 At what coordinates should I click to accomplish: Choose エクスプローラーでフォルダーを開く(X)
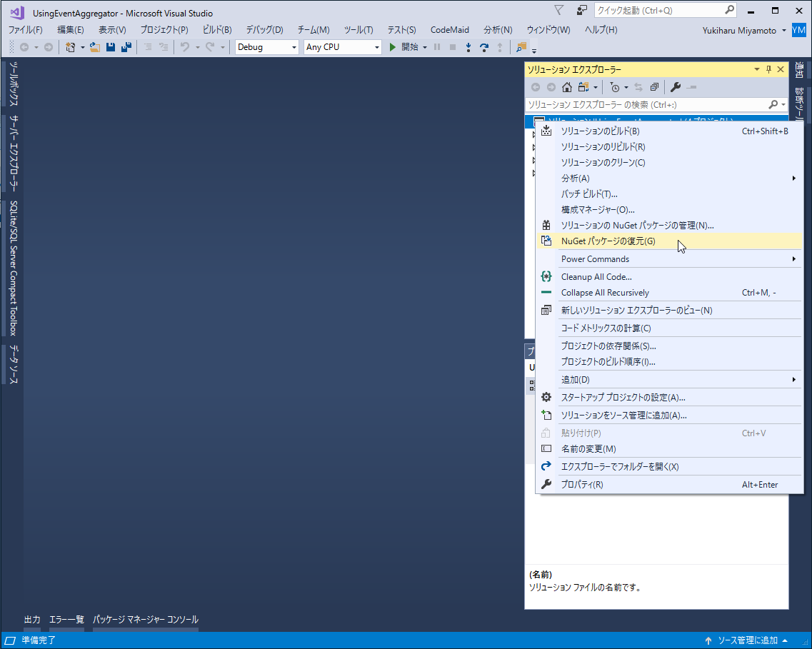coord(669,467)
